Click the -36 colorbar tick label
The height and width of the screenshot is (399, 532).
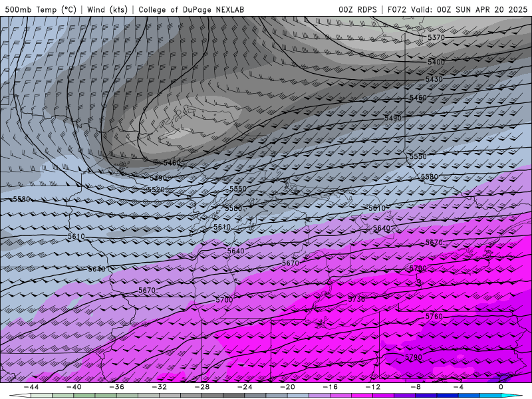pyautogui.click(x=117, y=387)
